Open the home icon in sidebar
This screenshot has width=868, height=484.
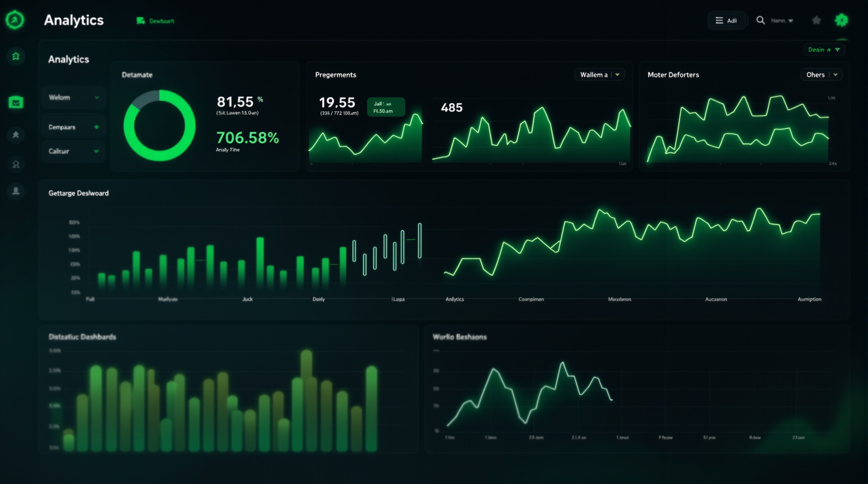16,56
